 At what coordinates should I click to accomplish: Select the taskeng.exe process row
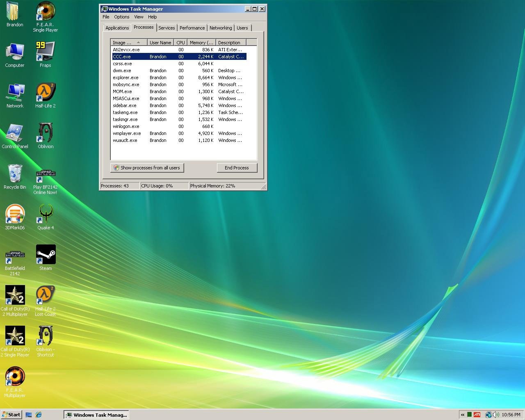click(x=179, y=112)
